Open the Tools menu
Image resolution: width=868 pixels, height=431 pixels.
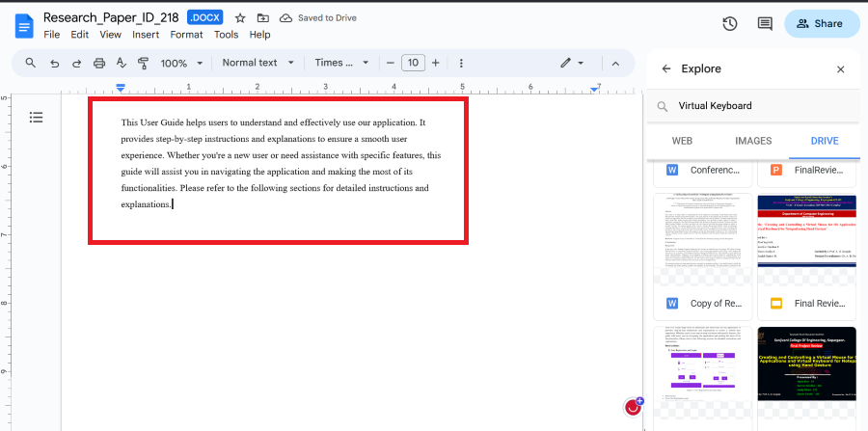click(227, 35)
